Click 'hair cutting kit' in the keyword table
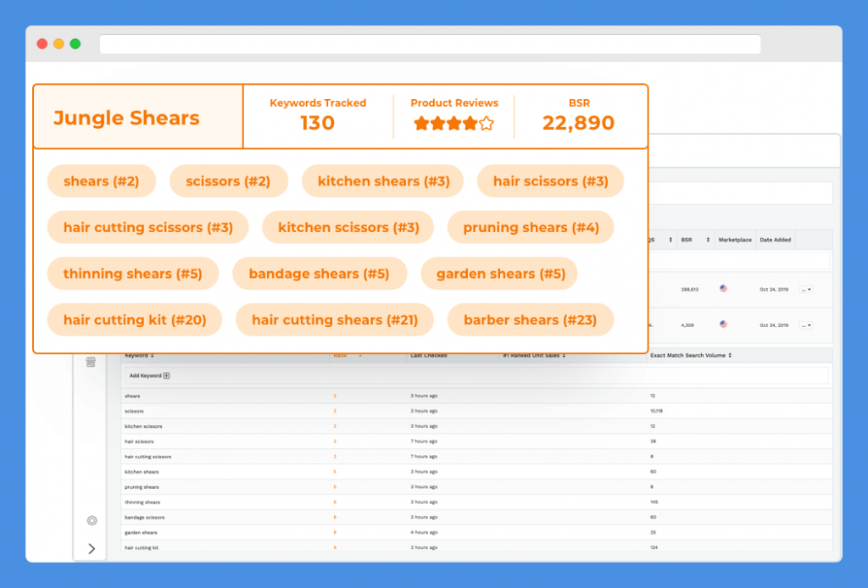The width and height of the screenshot is (868, 588). pos(142,547)
